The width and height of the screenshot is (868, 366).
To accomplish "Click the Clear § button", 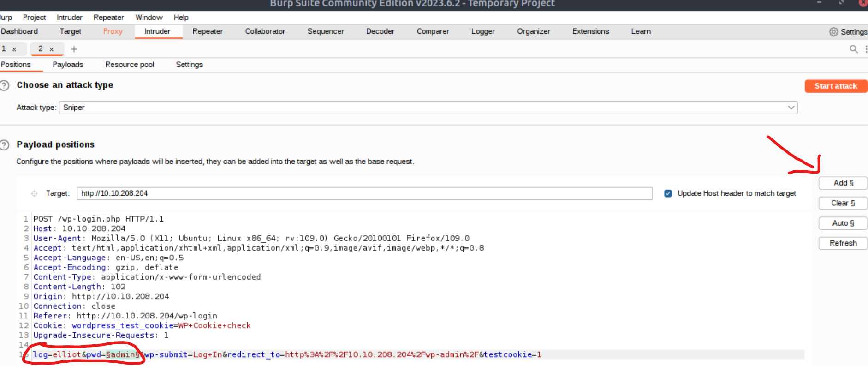I will (843, 203).
